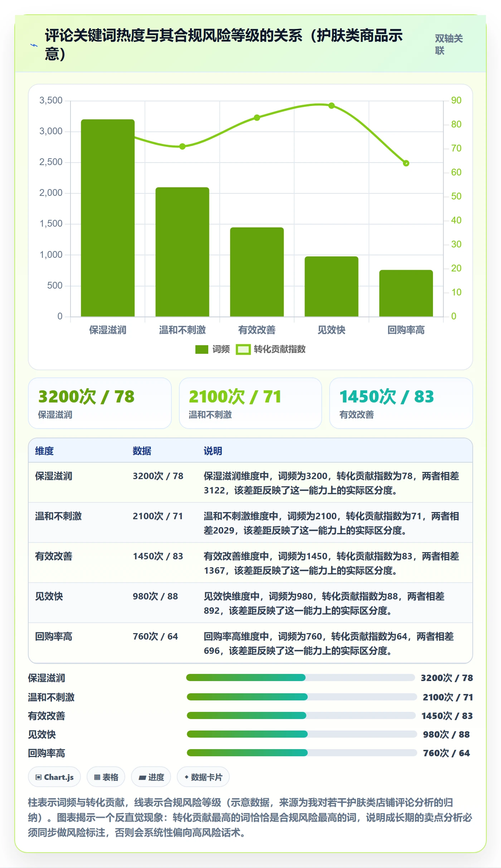Image resolution: width=501 pixels, height=868 pixels.
Task: Click the line point above 温和不刺激
Action: pyautogui.click(x=182, y=146)
